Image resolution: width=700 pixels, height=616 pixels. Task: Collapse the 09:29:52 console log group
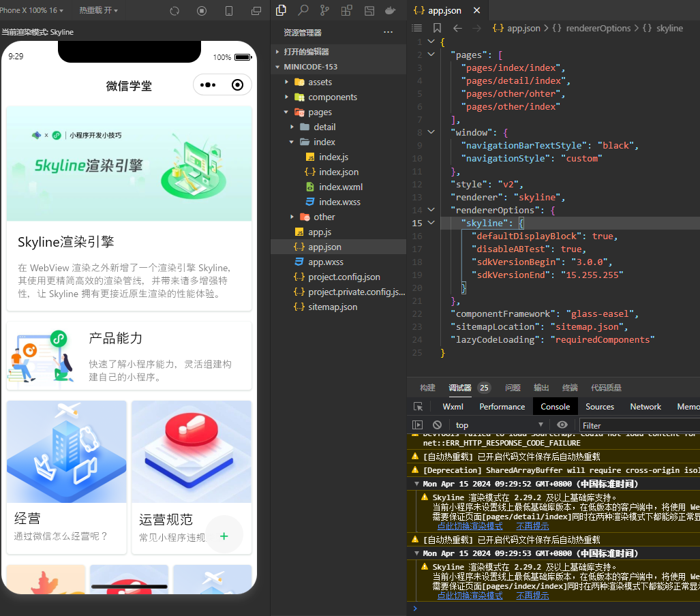click(416, 484)
